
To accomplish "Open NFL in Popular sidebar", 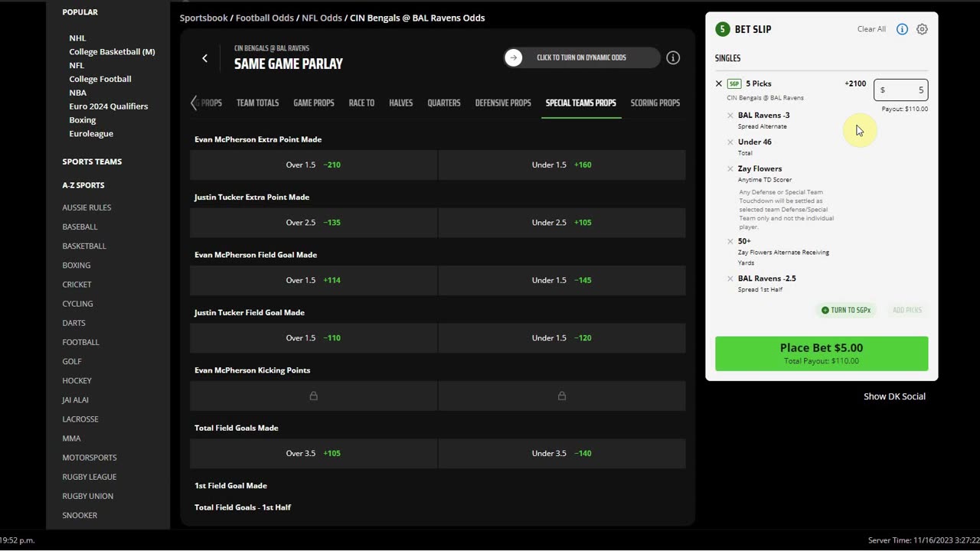I will coord(77,66).
